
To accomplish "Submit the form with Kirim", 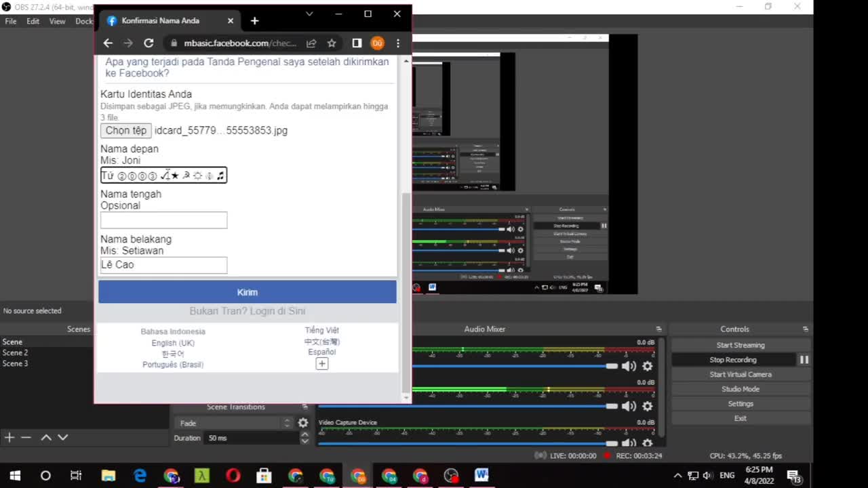I will point(247,292).
